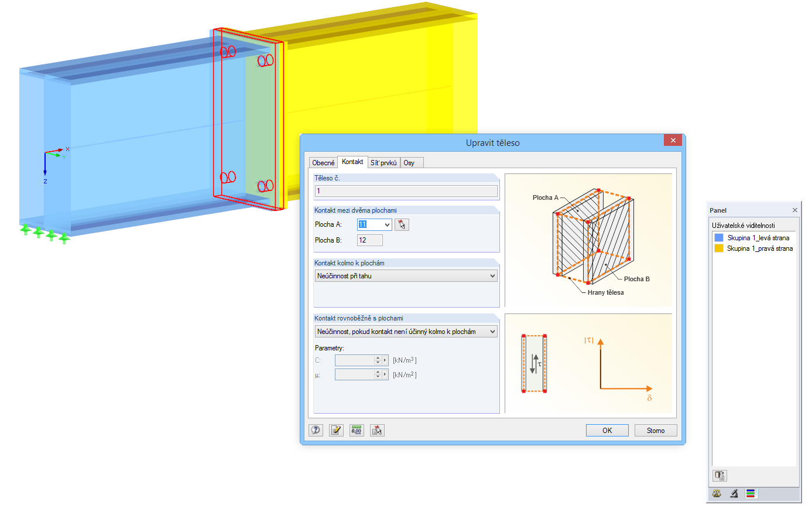Viewport: 812px width, 508px height.
Task: Open the Kontakt kolmo k plochám dropdown
Action: pyautogui.click(x=406, y=275)
